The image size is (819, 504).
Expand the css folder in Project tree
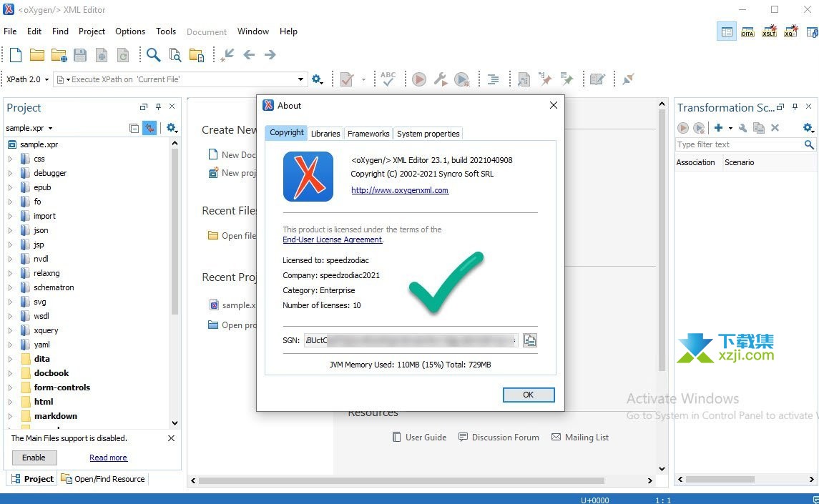[10, 159]
